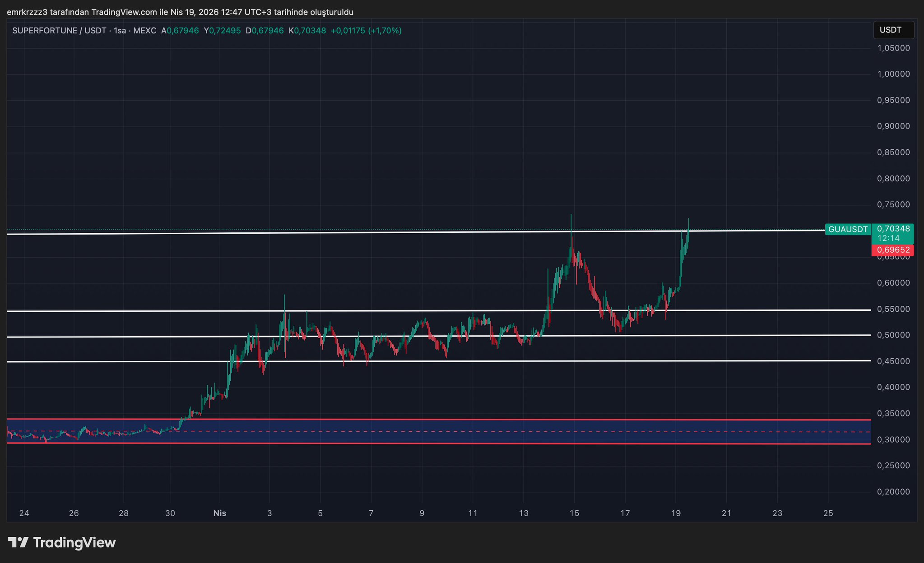Click the green 0,70348 current price label

click(893, 229)
